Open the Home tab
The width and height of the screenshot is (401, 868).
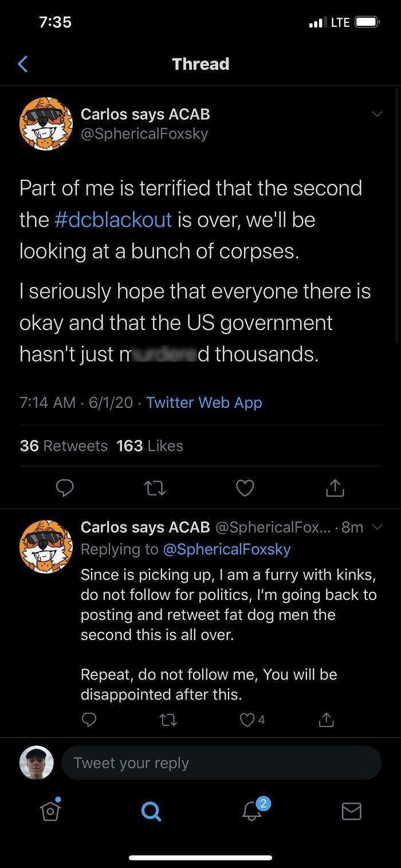[x=50, y=810]
